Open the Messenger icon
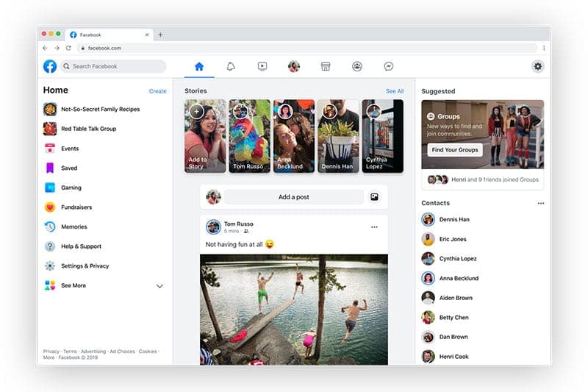The height and width of the screenshot is (392, 588). coord(389,66)
